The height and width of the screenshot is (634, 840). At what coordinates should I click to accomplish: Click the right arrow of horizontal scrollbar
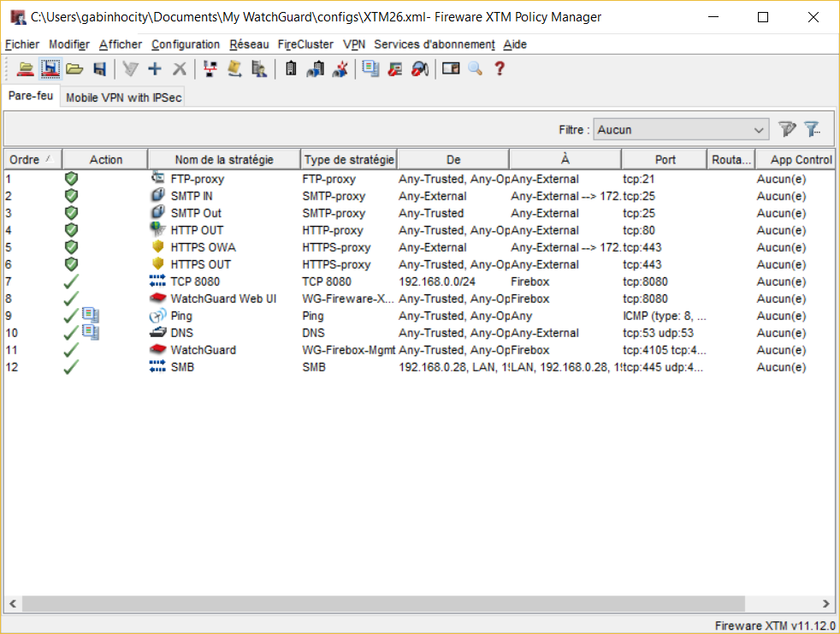(x=826, y=603)
